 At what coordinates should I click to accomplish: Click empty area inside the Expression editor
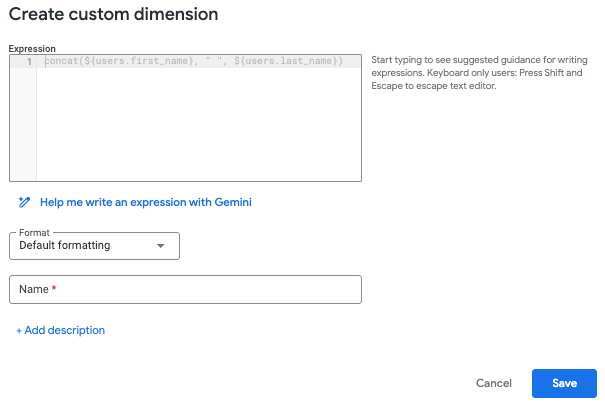(199, 124)
